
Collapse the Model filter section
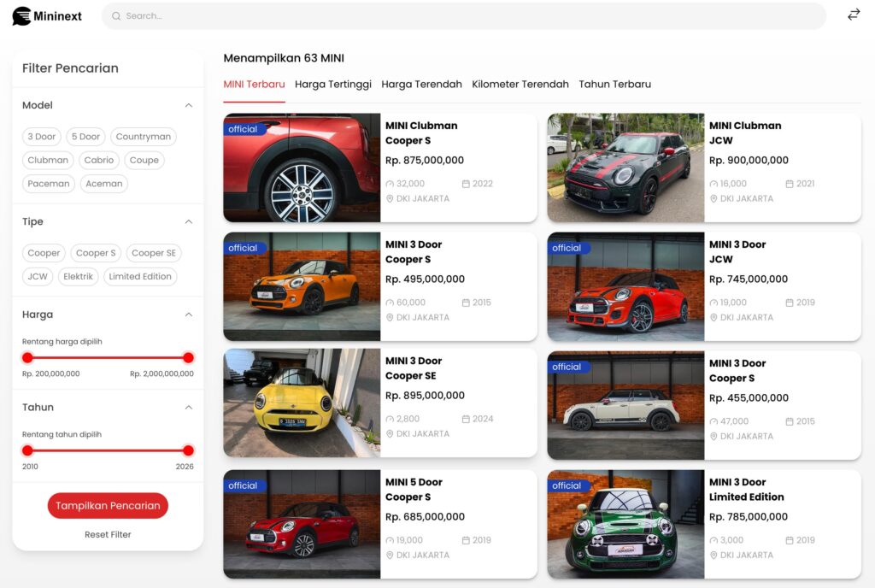pos(189,105)
